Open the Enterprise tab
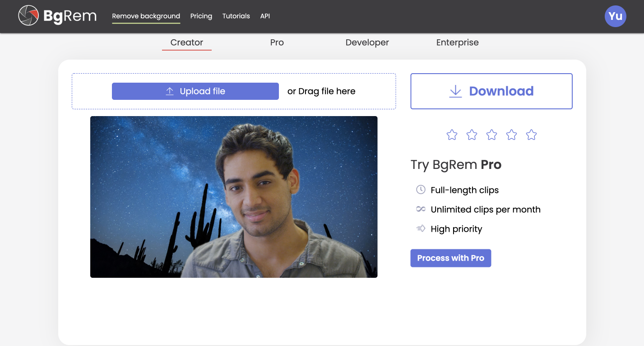The image size is (644, 346). [457, 42]
